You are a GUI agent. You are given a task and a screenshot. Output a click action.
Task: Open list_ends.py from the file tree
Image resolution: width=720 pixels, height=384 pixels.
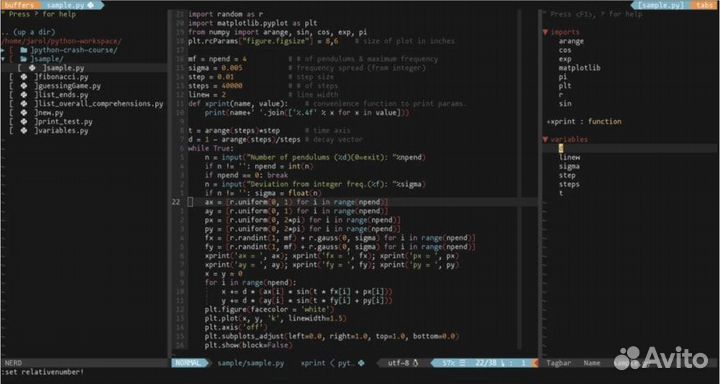point(62,95)
